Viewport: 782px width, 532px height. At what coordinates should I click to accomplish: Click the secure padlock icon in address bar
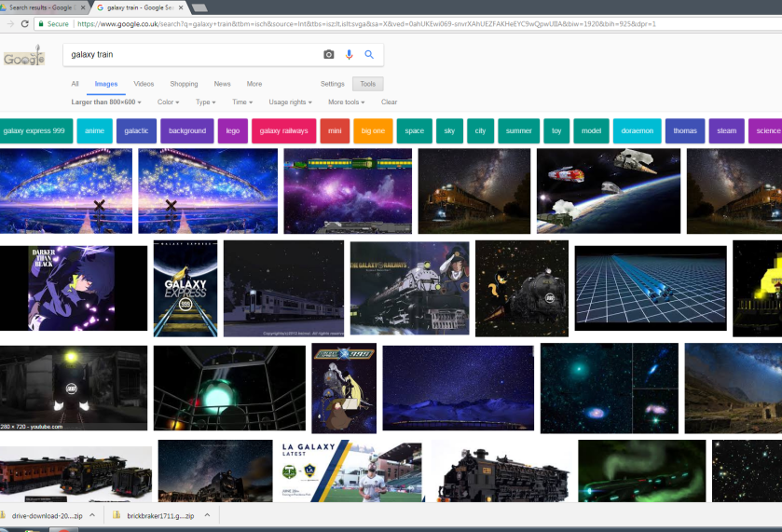[41, 23]
